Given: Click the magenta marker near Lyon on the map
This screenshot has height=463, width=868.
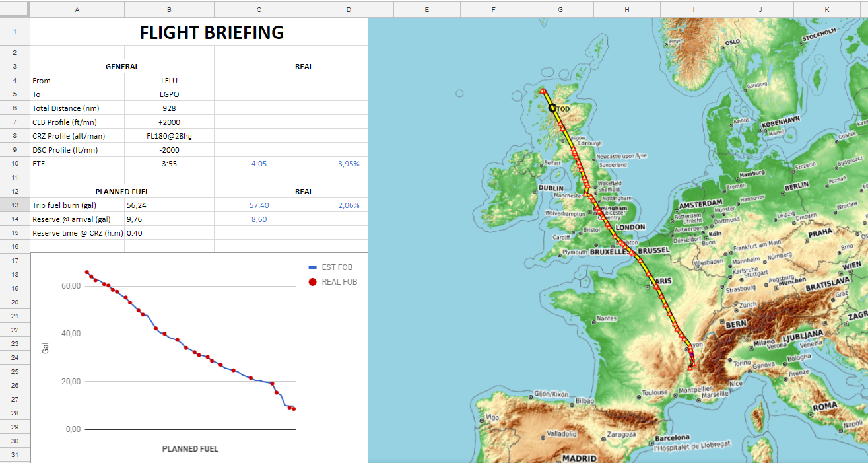Looking at the screenshot, I should click(x=691, y=354).
